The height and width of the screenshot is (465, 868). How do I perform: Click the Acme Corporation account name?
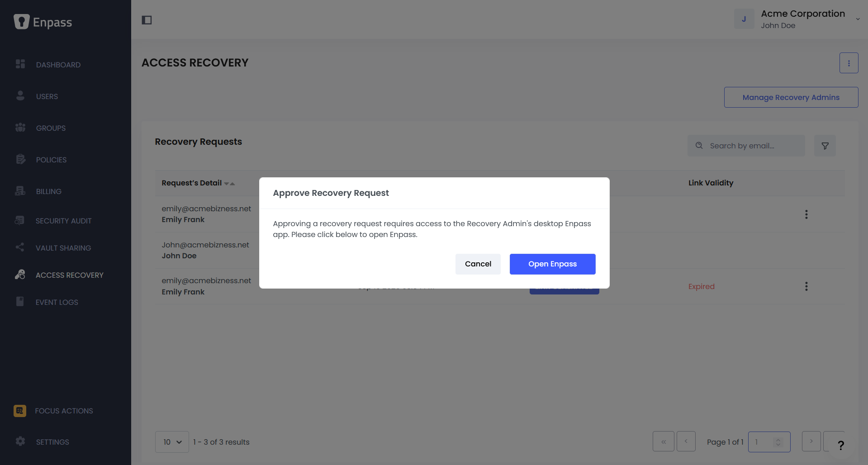803,14
